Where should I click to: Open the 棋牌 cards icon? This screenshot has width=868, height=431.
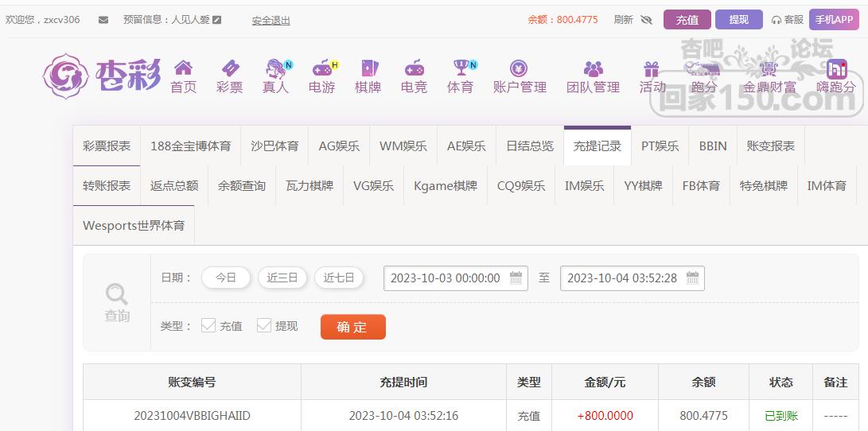click(x=368, y=68)
